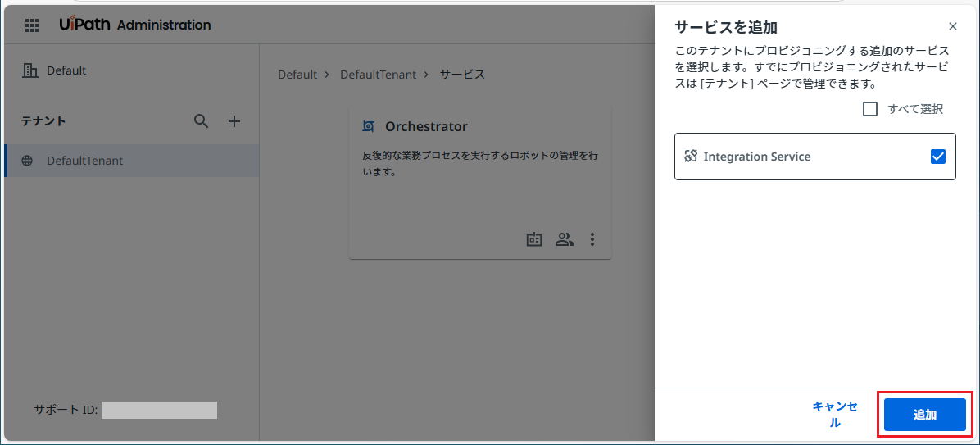Click the Integration Service link icon
The width and height of the screenshot is (980, 445).
click(x=691, y=157)
